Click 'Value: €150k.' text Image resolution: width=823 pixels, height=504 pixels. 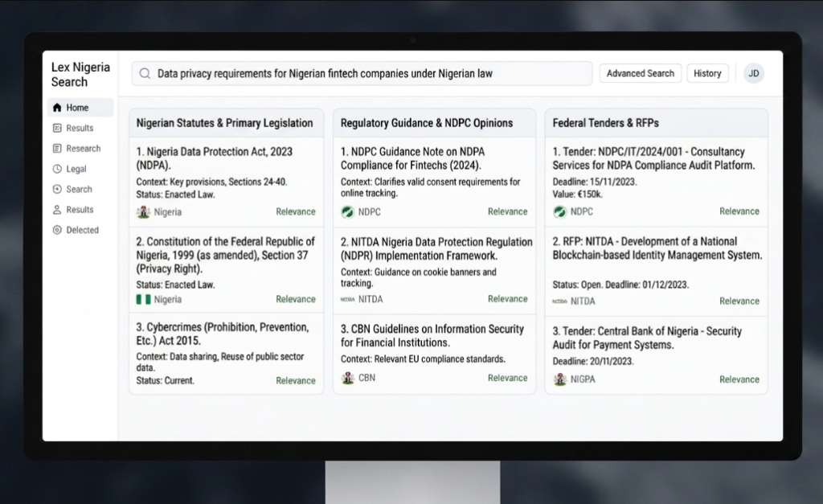577,195
